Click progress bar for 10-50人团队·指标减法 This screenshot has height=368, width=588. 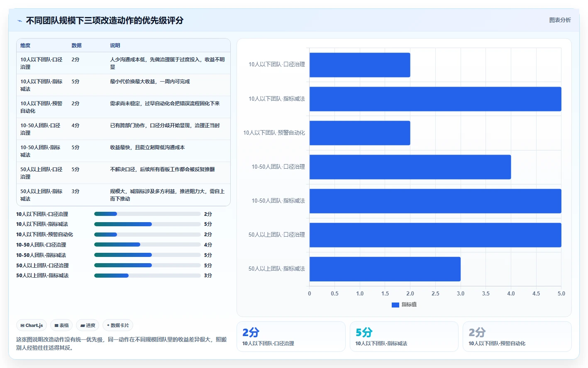(x=147, y=255)
